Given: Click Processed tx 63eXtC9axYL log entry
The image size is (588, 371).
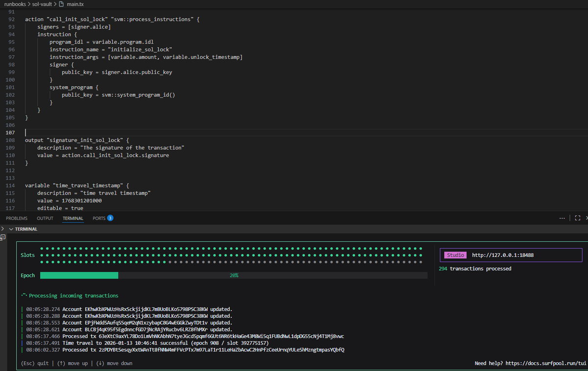Looking at the screenshot, I should (x=185, y=336).
